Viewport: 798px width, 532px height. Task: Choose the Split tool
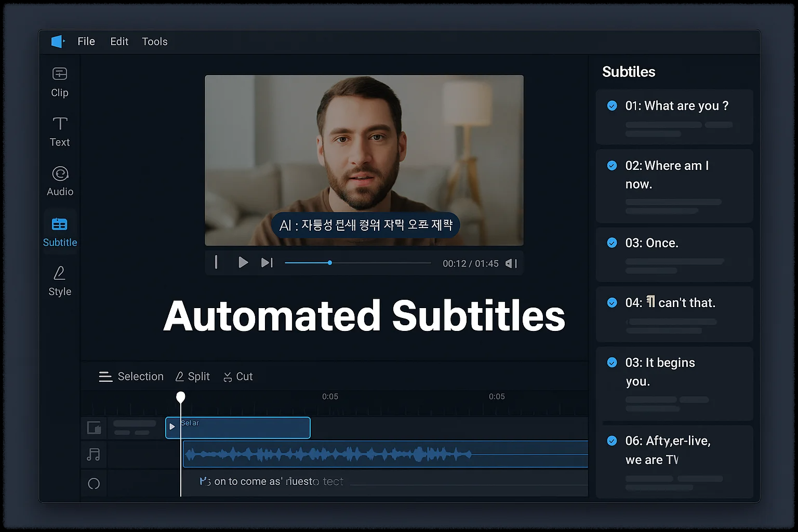193,377
